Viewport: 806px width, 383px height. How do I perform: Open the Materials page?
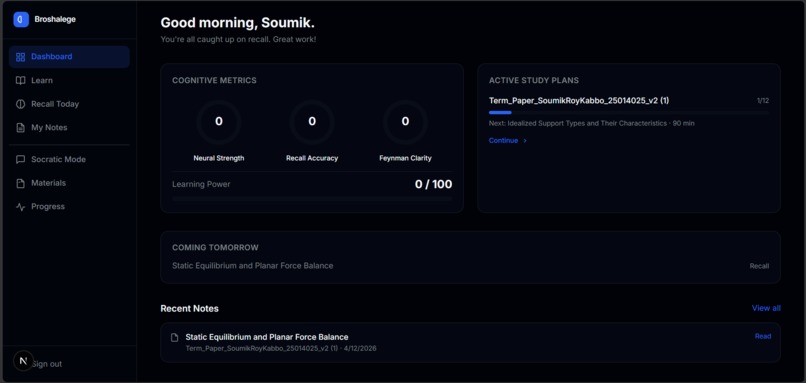click(69, 183)
